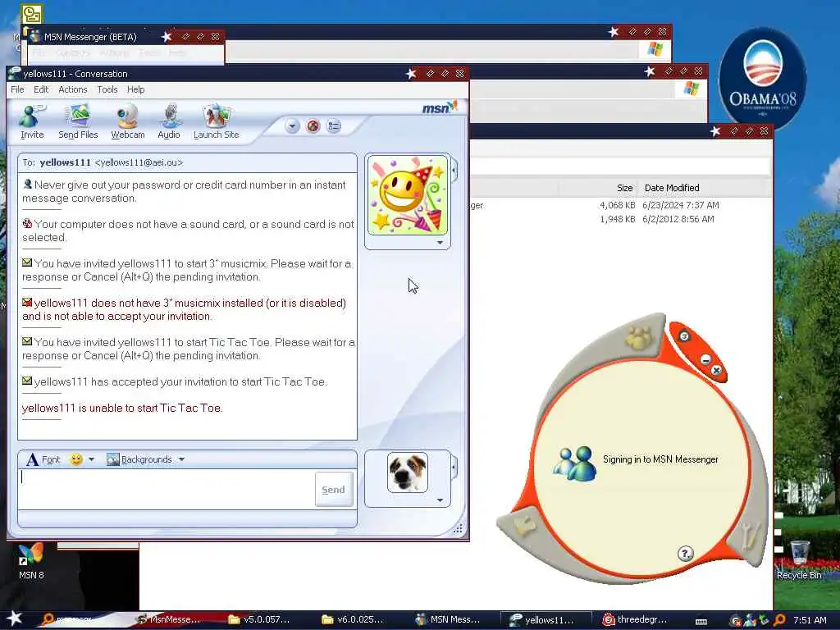This screenshot has height=630, width=840.
Task: Open the Launch Site toolbar icon
Action: click(x=217, y=121)
